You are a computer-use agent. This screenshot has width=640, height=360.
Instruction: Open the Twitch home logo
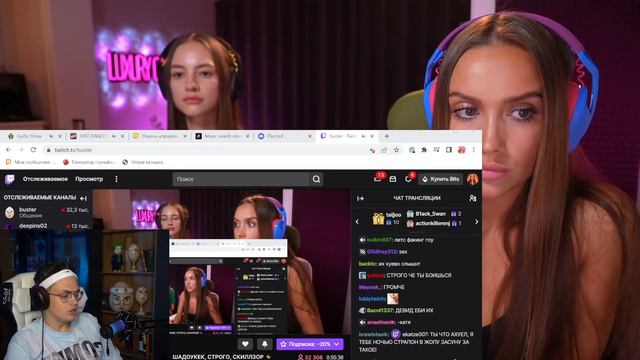(10, 179)
